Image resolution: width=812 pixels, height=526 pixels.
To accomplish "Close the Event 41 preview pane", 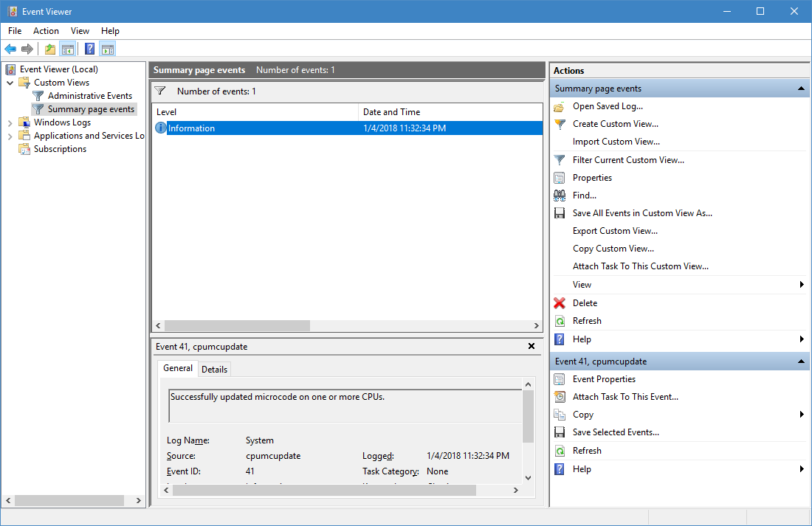I will coord(531,346).
